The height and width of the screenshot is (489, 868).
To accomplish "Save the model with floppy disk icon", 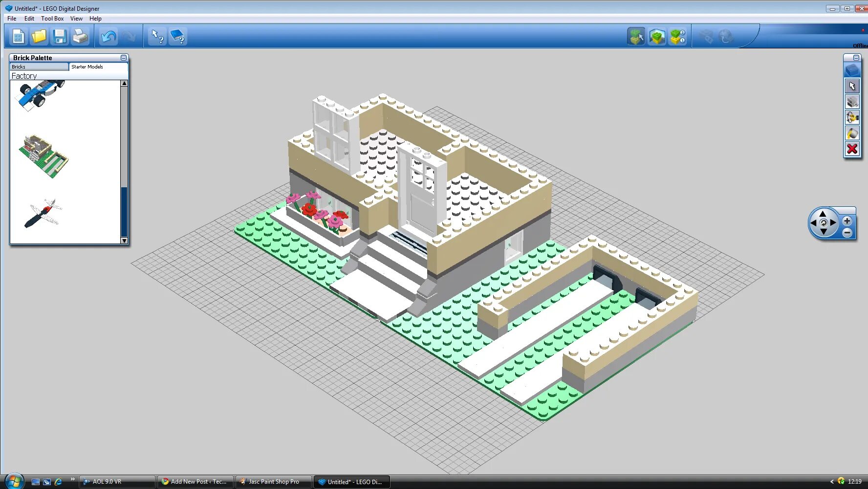I will click(x=60, y=37).
